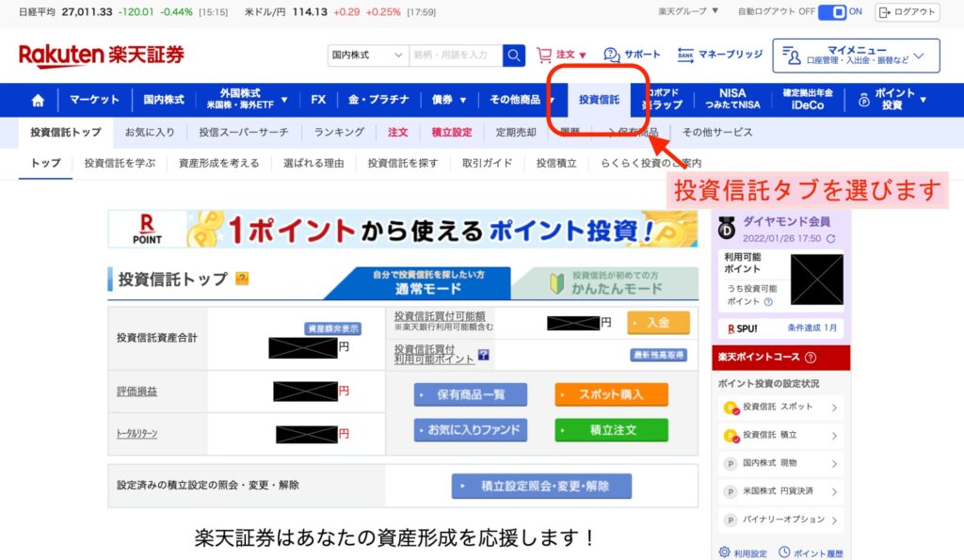Open 資産形成を考える tab
Screen dimensions: 964x560
pos(218,163)
